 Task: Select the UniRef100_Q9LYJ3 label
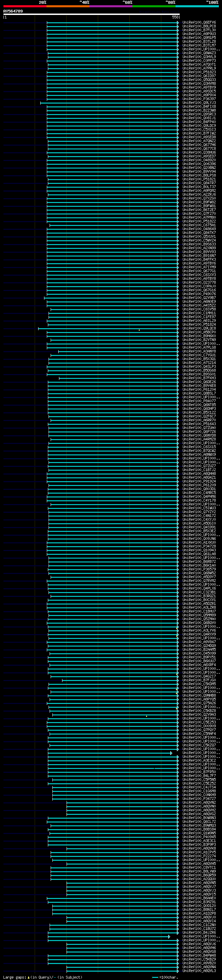(x=199, y=103)
